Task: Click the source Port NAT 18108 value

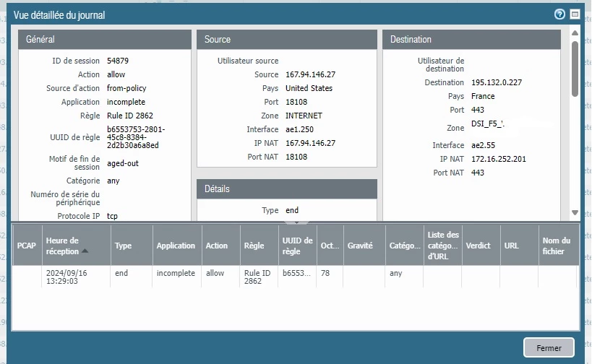Action: pyautogui.click(x=296, y=157)
